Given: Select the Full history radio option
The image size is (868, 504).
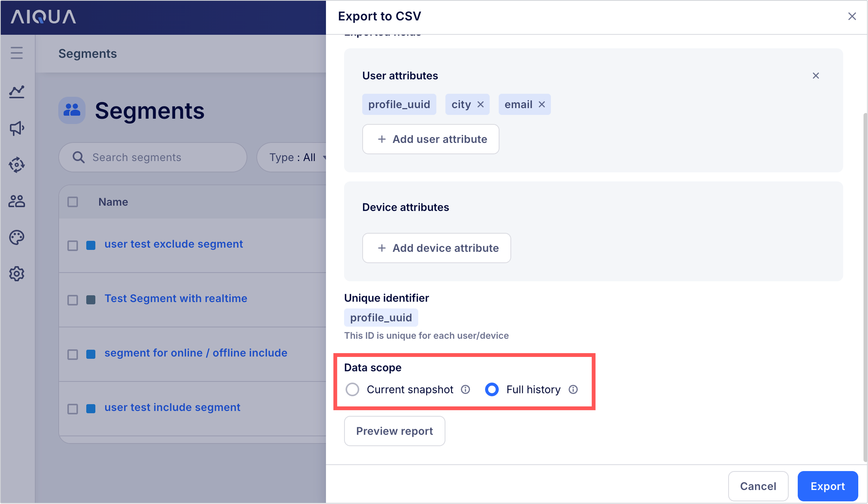Looking at the screenshot, I should click(x=491, y=389).
